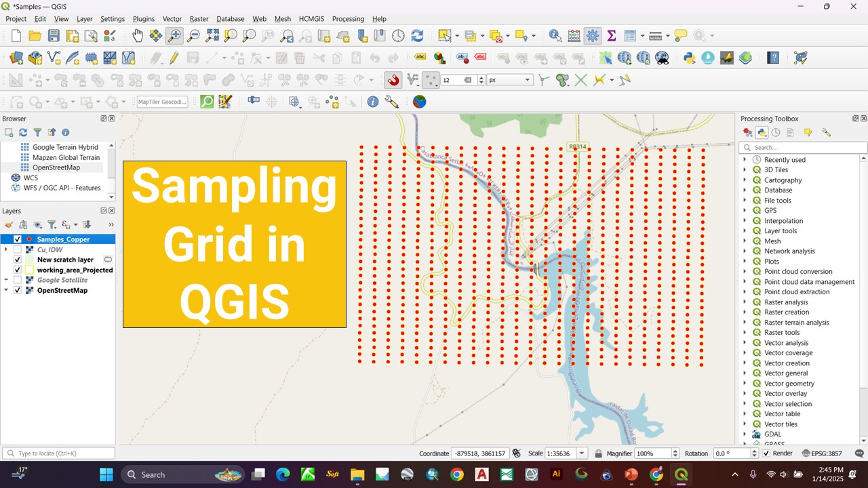868x488 pixels.
Task: Toggle New scratch layer visibility checkbox
Action: 18,260
